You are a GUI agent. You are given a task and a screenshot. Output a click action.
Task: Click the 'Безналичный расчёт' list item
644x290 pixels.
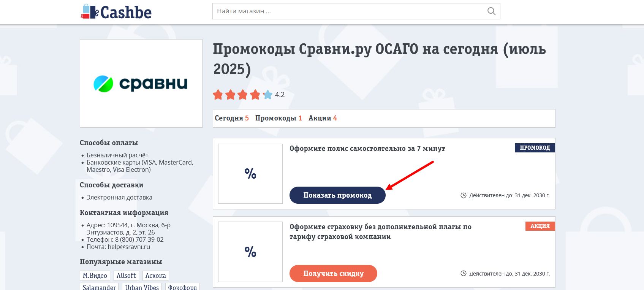pyautogui.click(x=117, y=155)
